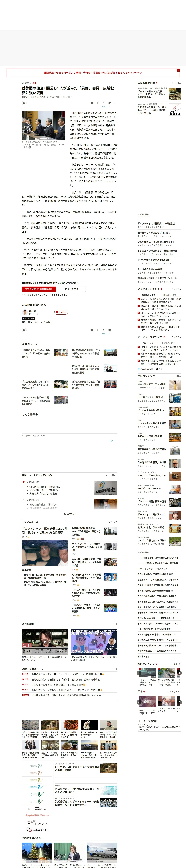Open 一覧 link beside 注目の動画
Viewport: 186px width, 868px height.
click(116, 624)
